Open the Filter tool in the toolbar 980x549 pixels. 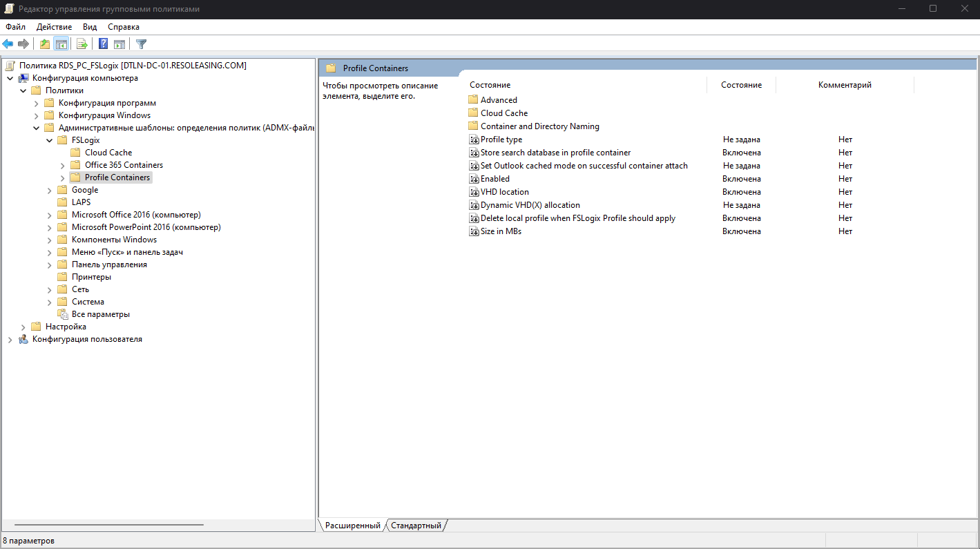140,44
